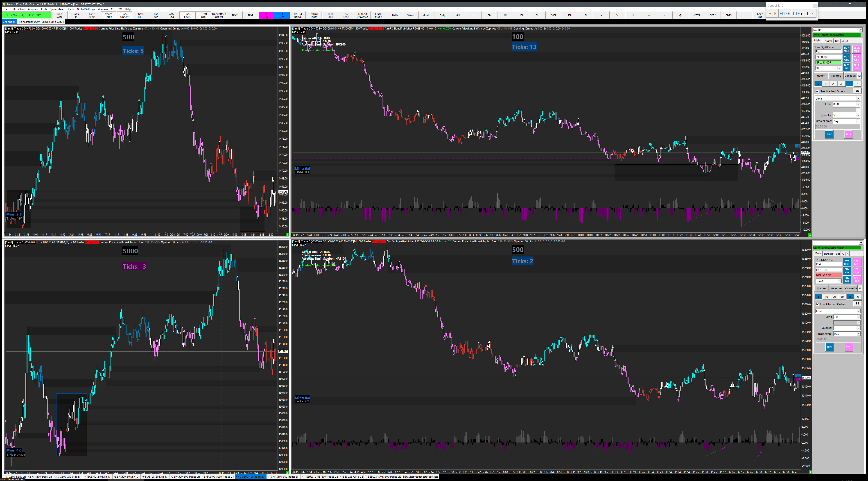The width and height of the screenshot is (868, 481).
Task: Toggle the UseAtt Ord toolbar button
Action: click(x=203, y=15)
